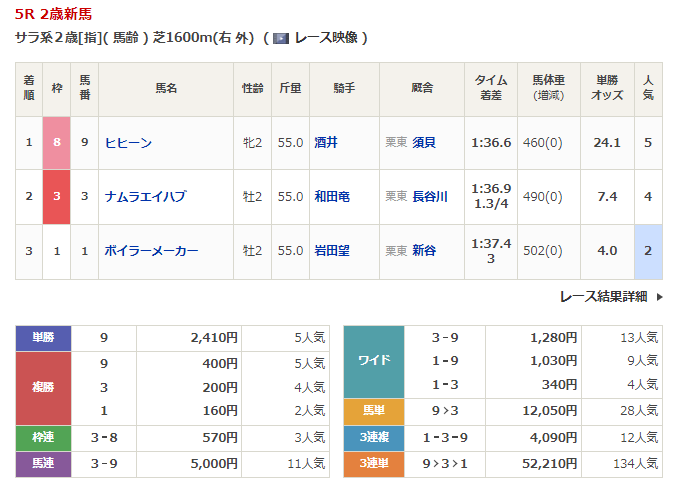Open horse ヒヒーン profile link

128,143
